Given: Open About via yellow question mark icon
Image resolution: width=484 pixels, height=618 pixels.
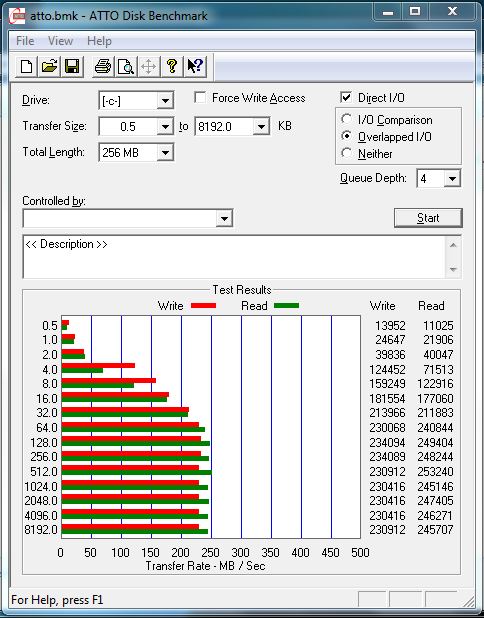Looking at the screenshot, I should pyautogui.click(x=171, y=66).
